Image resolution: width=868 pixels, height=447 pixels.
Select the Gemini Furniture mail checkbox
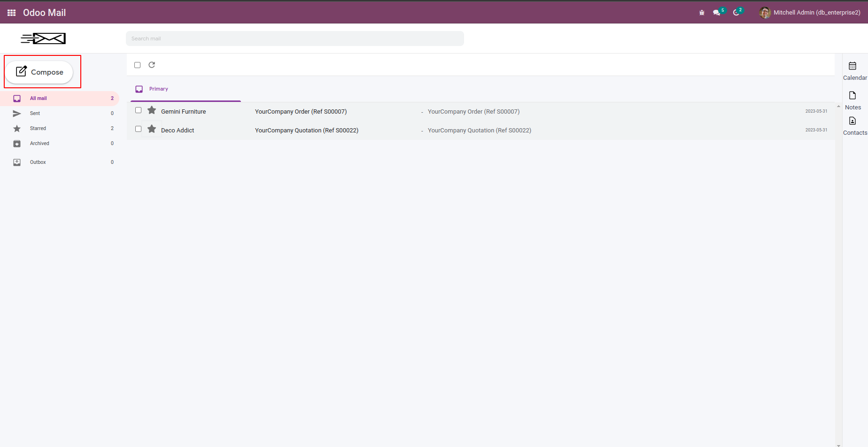[x=138, y=110]
